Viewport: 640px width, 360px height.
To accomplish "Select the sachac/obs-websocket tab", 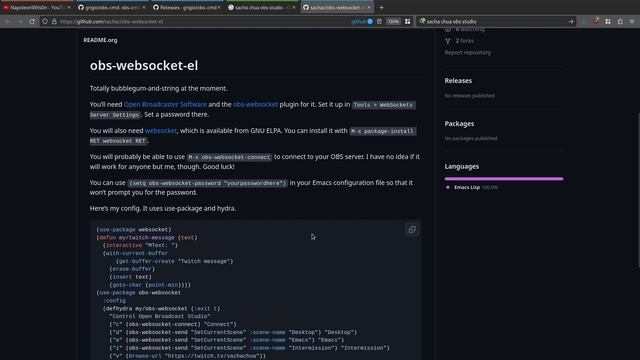I will (x=337, y=7).
